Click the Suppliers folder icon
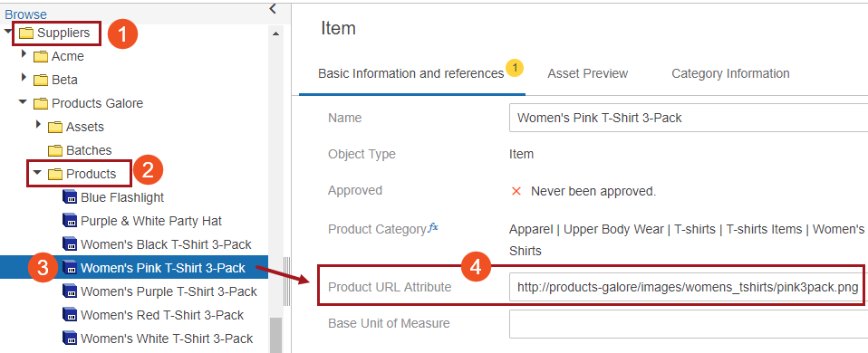 click(x=26, y=33)
